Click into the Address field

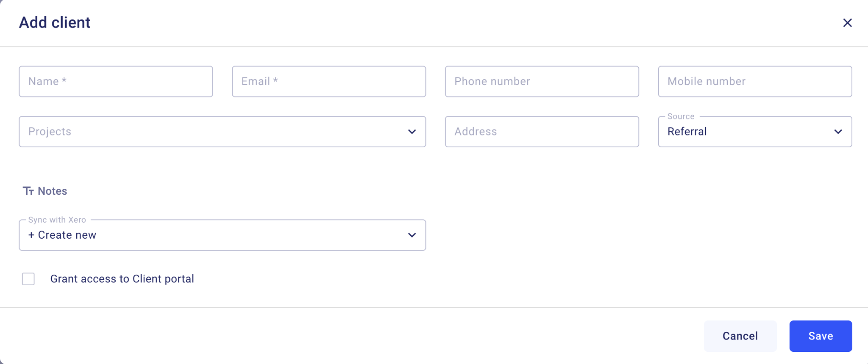pos(542,132)
